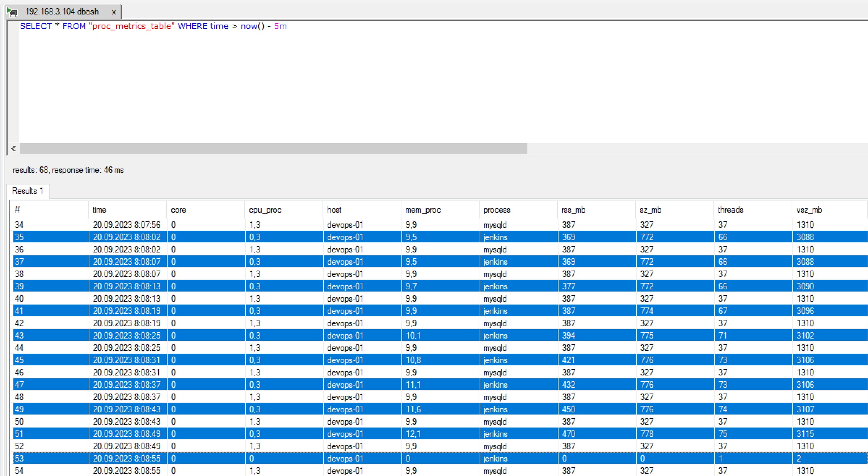Screen dimensions: 868x476
Task: Click sz_mb value 778 in row 51
Action: 647,434
